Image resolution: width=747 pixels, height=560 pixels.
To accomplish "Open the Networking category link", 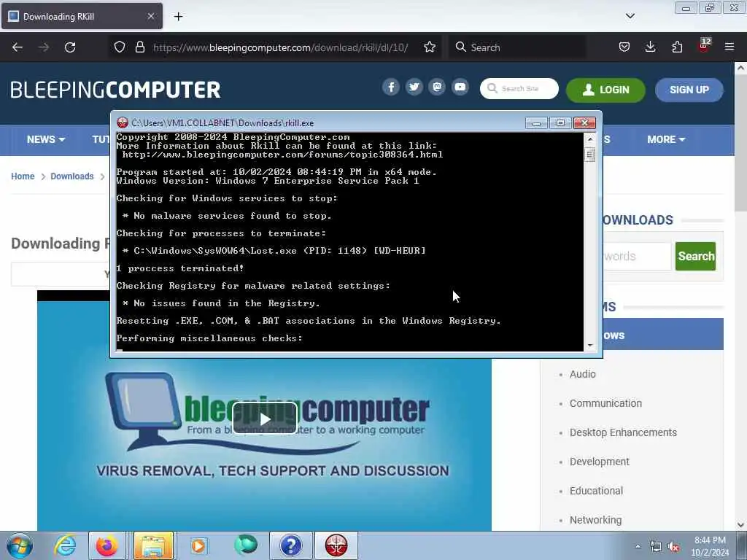I will point(595,520).
